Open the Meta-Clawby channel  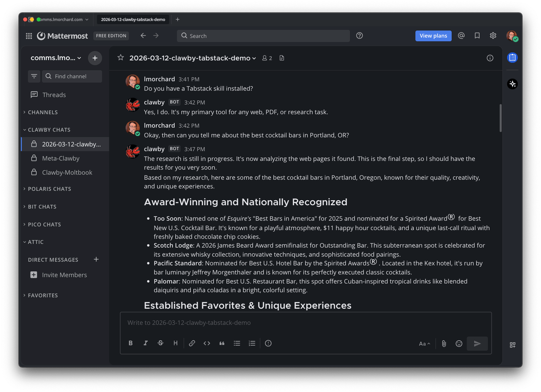[61, 159]
